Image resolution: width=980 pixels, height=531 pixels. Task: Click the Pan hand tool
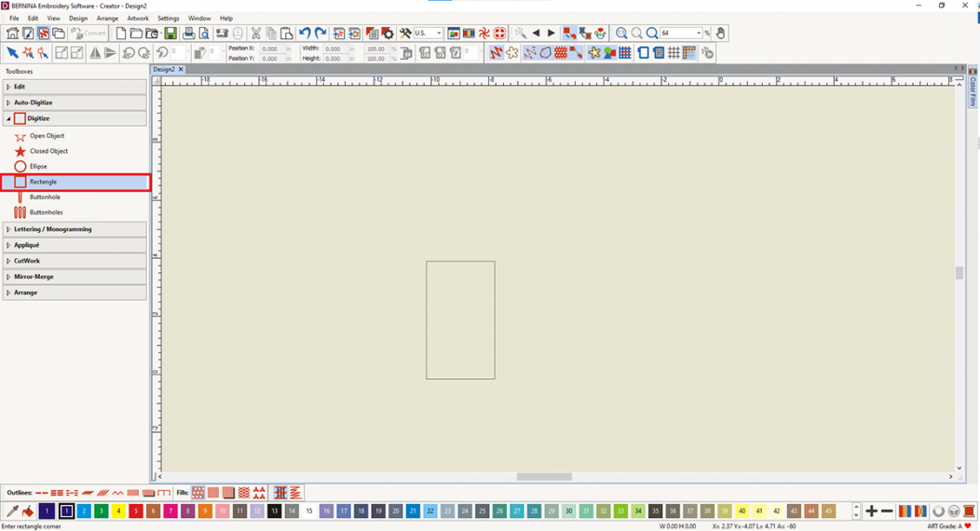point(720,34)
